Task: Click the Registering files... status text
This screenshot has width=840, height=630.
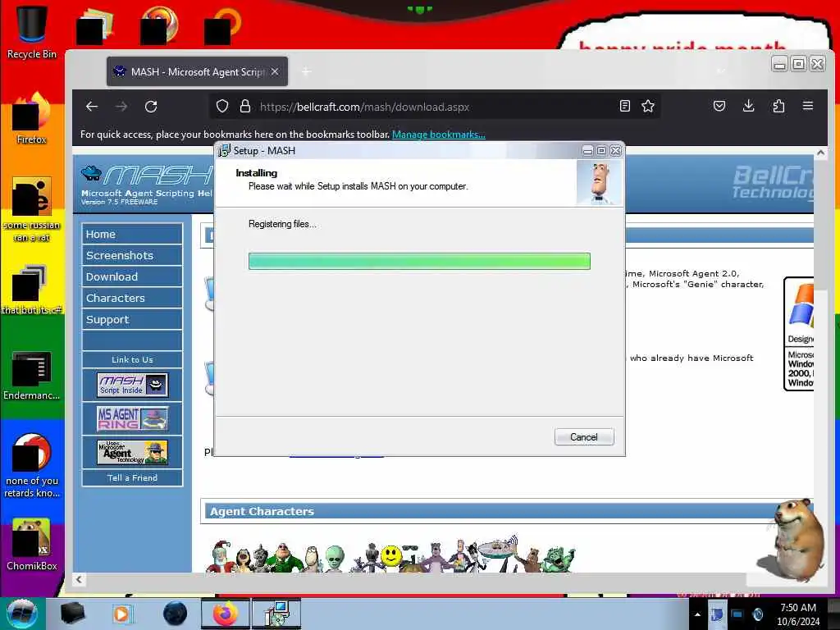Action: tap(282, 224)
